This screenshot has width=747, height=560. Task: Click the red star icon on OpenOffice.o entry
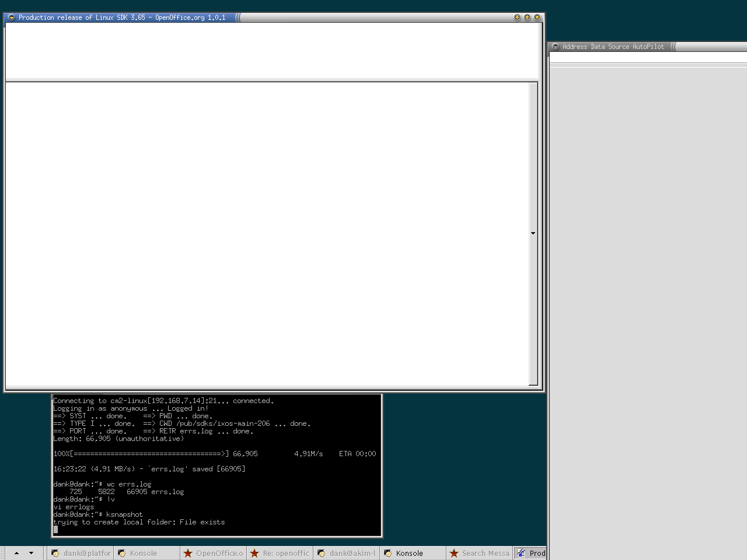coord(188,553)
